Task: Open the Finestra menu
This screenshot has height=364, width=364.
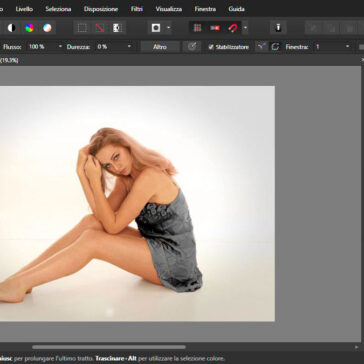Action: [x=205, y=9]
